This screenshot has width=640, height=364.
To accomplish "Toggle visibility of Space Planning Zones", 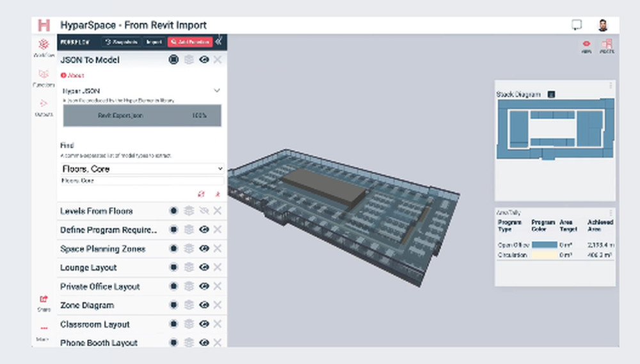I will (204, 248).
